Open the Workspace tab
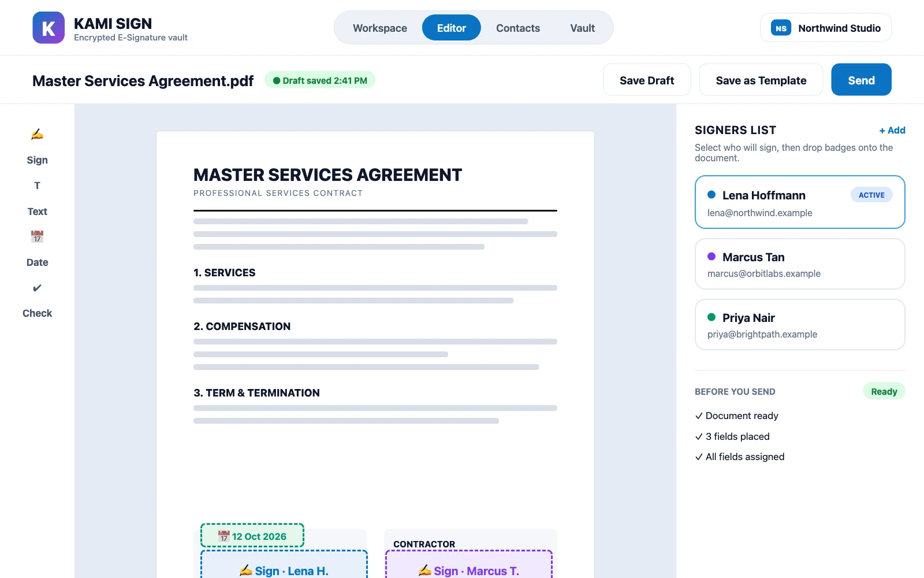Viewport: 924px width, 578px height. [380, 28]
